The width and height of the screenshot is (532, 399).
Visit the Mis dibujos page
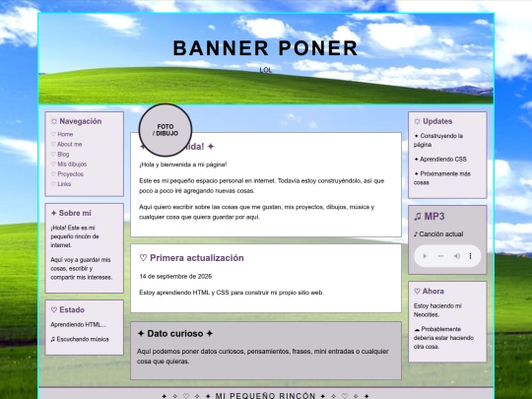(69, 165)
